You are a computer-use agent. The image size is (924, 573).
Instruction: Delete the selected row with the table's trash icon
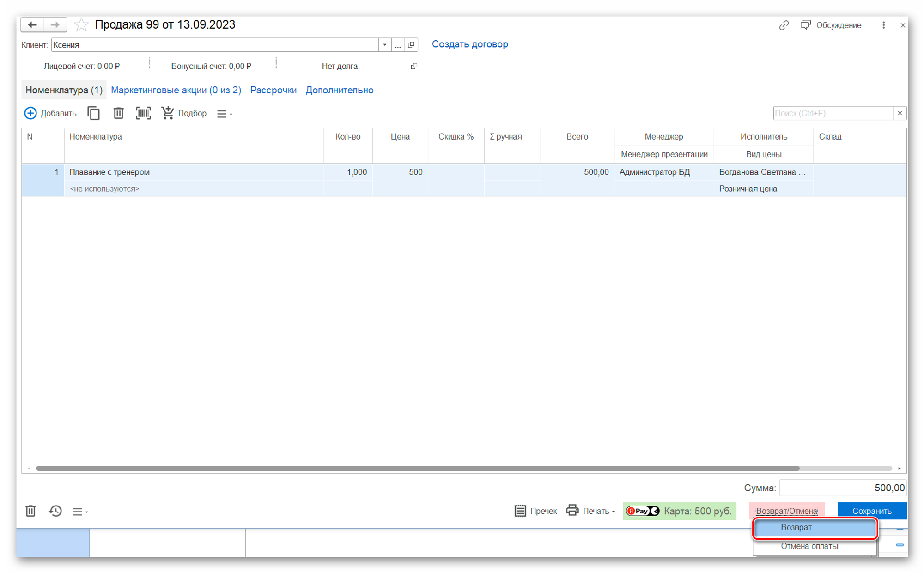pos(118,113)
